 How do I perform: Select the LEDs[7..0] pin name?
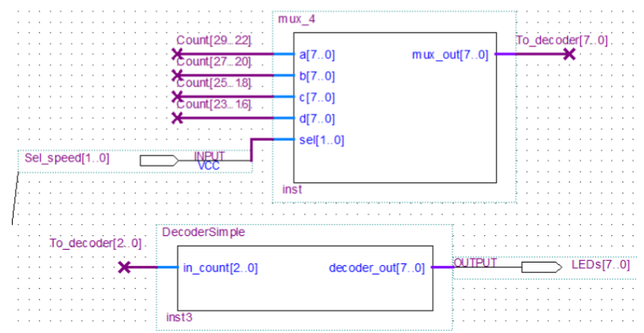(601, 265)
